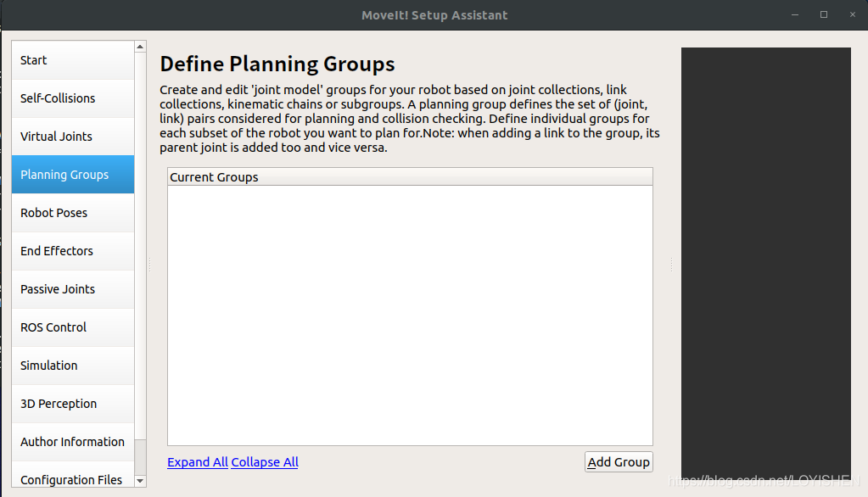Maximize the MoveIt Setup Assistant window
The height and width of the screenshot is (497, 868).
[824, 15]
